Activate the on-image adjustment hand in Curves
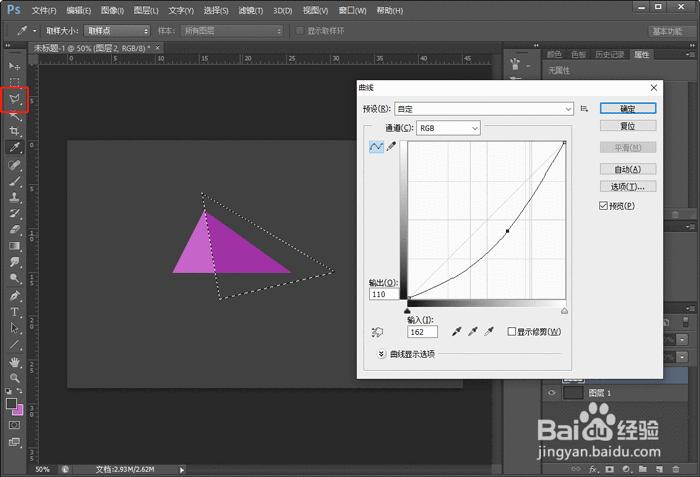 point(377,332)
